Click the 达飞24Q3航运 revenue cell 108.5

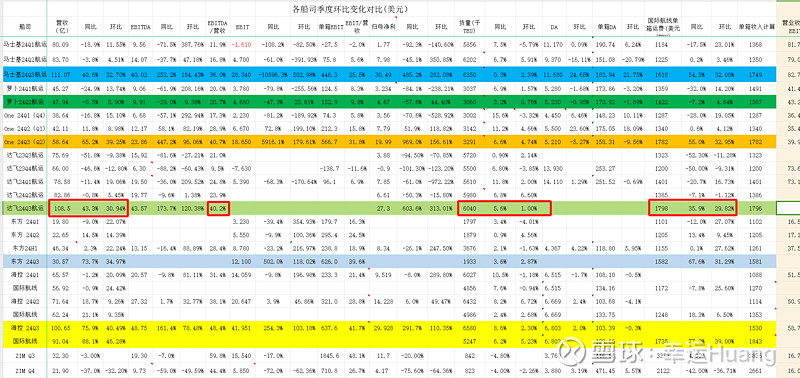63,208
